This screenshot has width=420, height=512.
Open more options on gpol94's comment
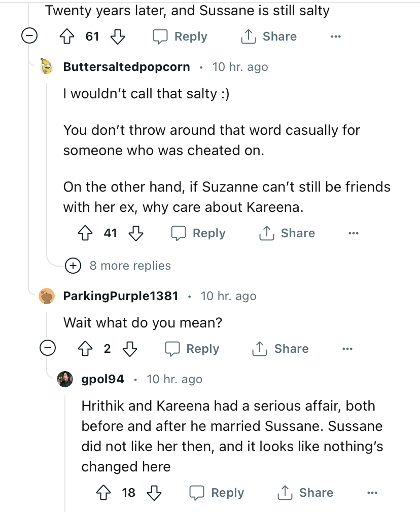click(372, 493)
